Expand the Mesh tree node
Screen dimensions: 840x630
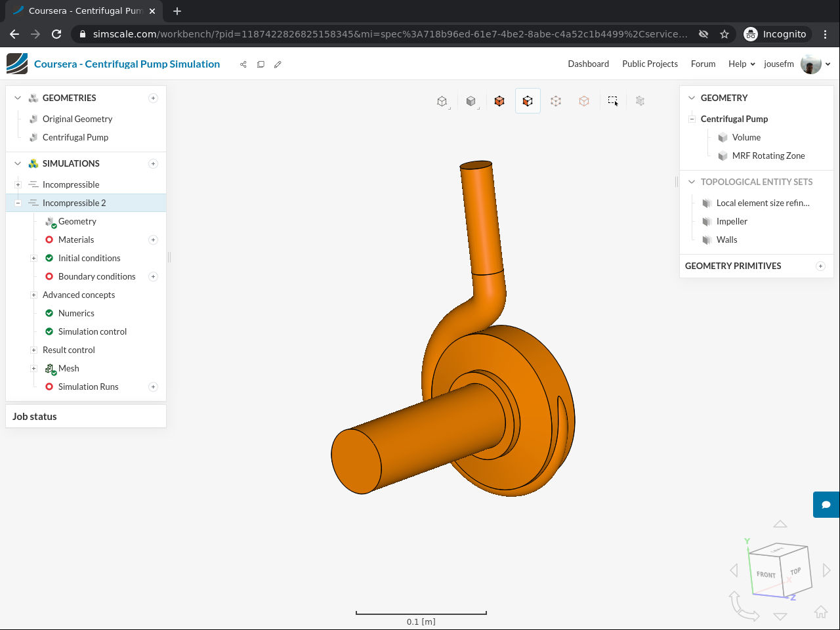(33, 369)
